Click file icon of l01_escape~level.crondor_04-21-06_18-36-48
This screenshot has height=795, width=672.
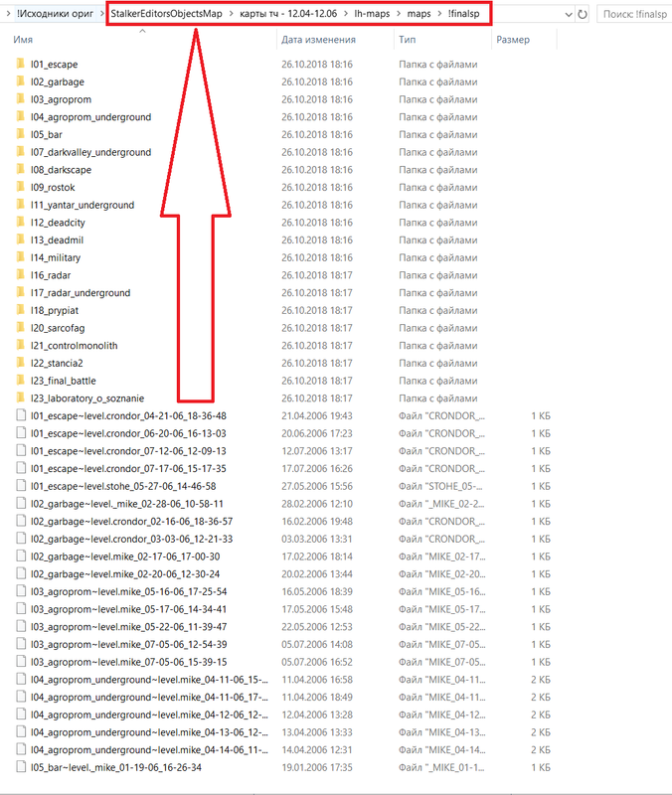(21, 415)
